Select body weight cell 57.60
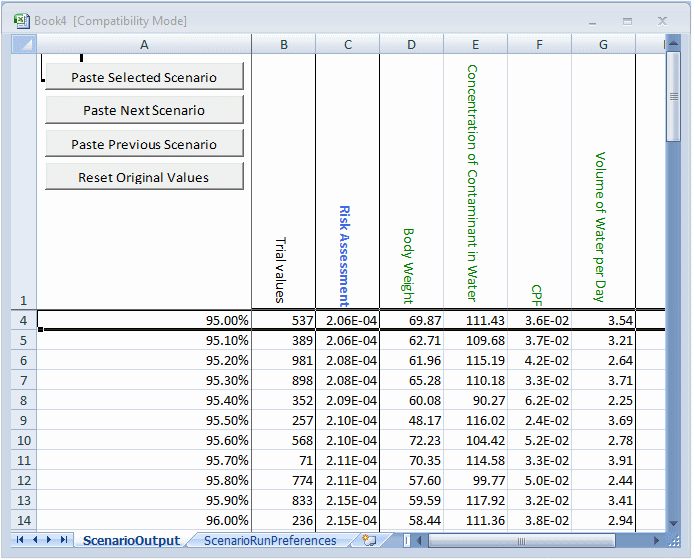Viewport: 692px width, 559px height. pyautogui.click(x=411, y=480)
